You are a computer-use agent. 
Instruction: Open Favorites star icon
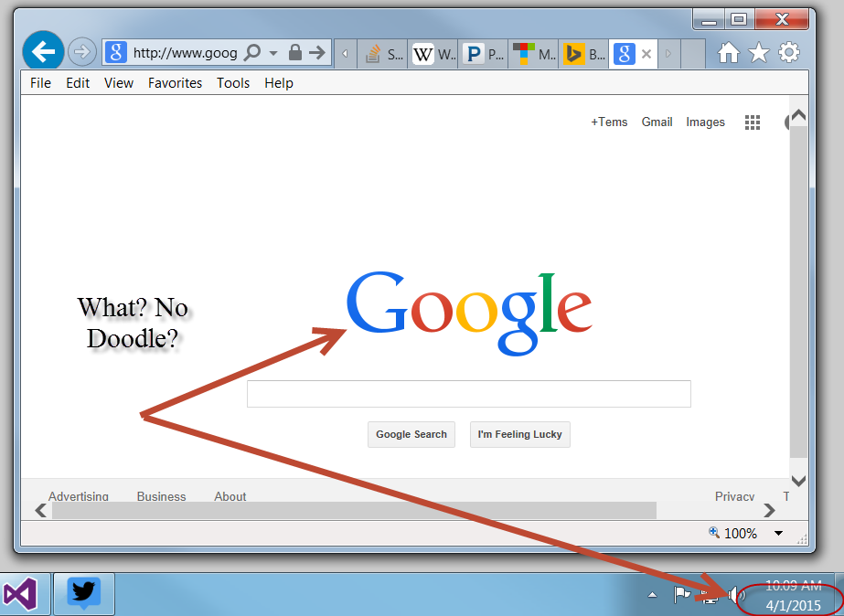click(759, 53)
